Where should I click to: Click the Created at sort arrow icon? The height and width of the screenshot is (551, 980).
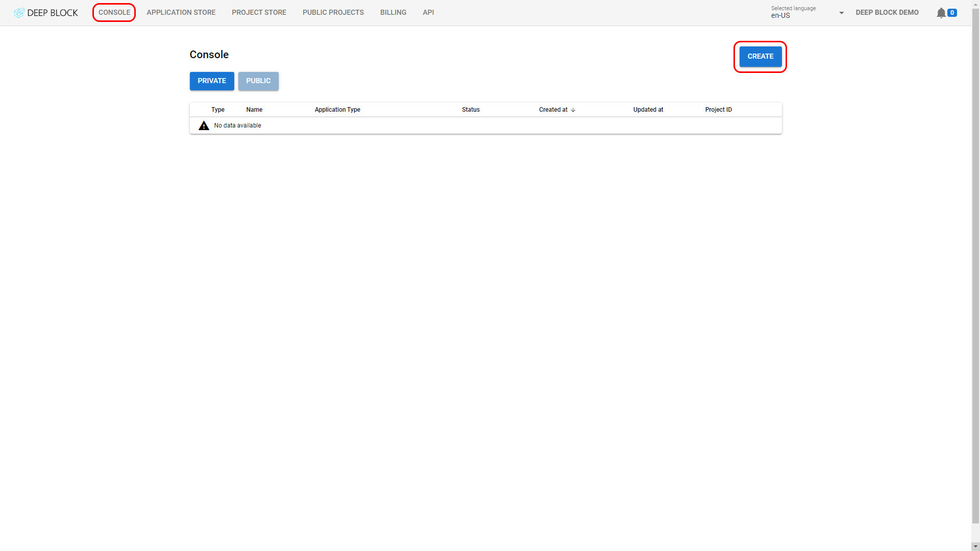click(573, 110)
